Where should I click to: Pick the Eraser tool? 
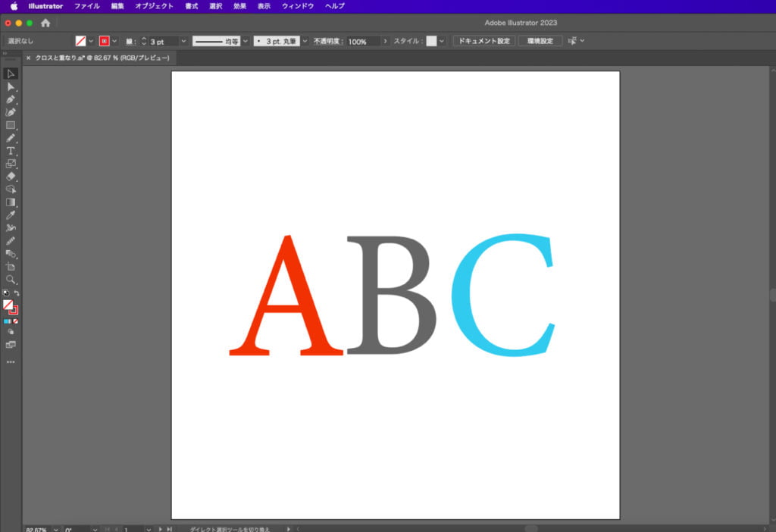(11, 177)
